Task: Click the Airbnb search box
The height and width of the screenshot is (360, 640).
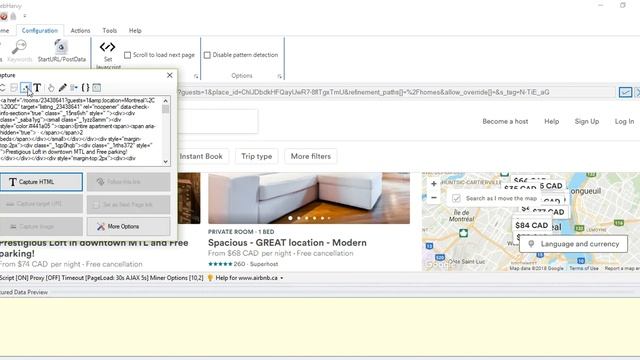Action: [217, 121]
